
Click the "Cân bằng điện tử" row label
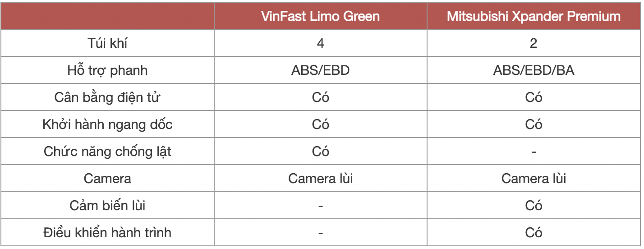(107, 97)
